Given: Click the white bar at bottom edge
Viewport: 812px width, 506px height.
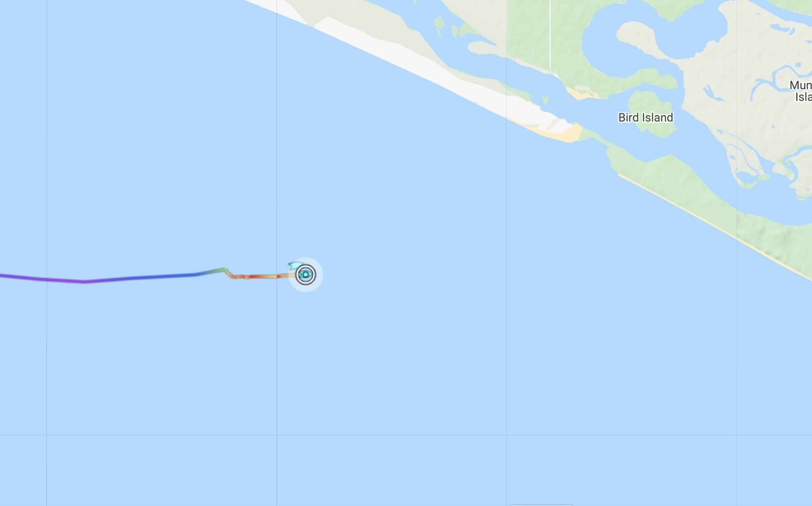Looking at the screenshot, I should 541,505.
